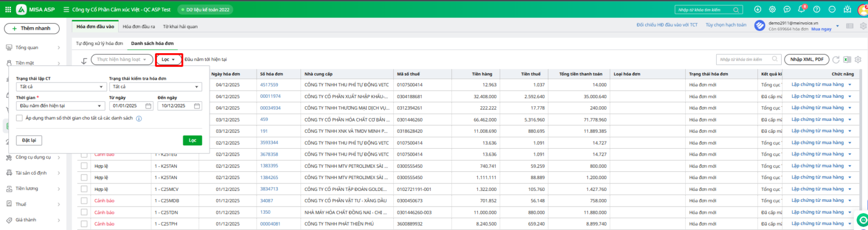Click the download icon in top bar
Viewport: 868px width, 230px height.
(x=757, y=9)
